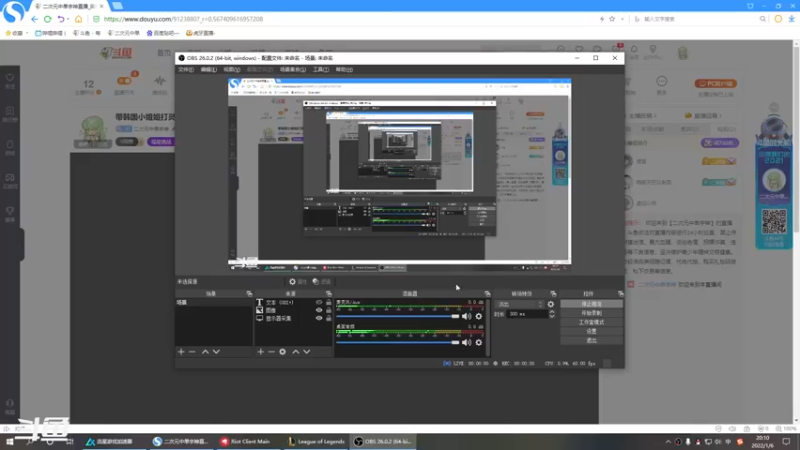Expand the dropdown beside the undo-close-tab icon
This screenshot has width=800, height=450.
[68, 19]
